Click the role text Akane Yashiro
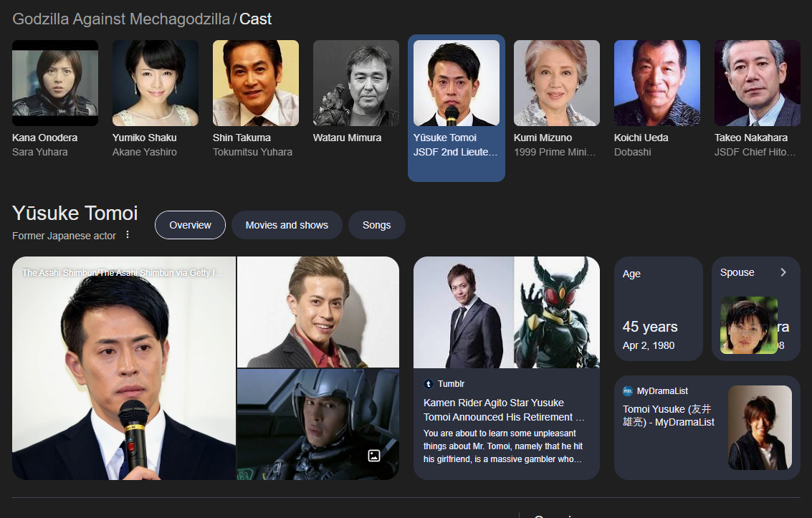Viewport: 812px width, 518px height. [x=145, y=152]
